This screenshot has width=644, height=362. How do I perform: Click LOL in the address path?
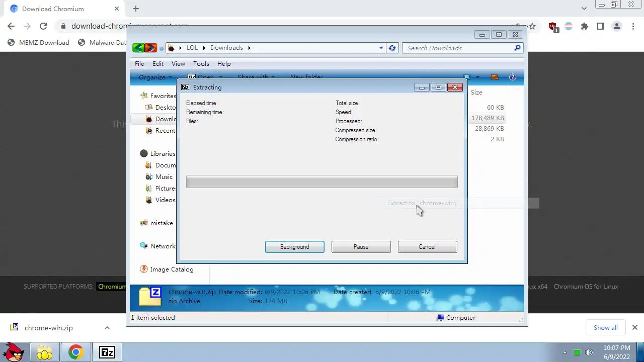[x=192, y=48]
